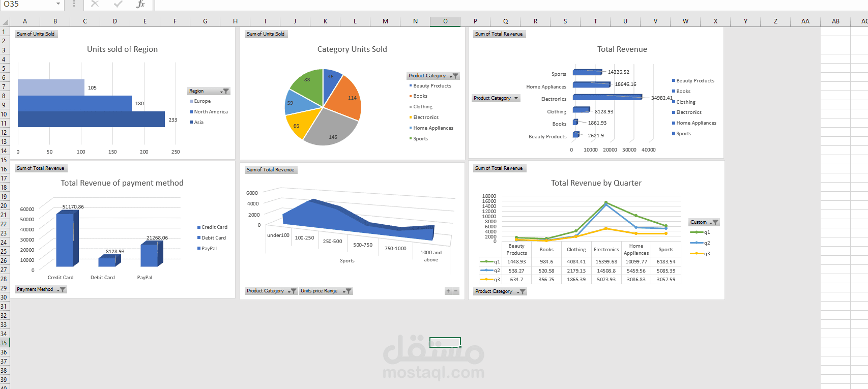Click the Sum of Units Sold button on region chart
Screen dimensions: 868x389
36,34
